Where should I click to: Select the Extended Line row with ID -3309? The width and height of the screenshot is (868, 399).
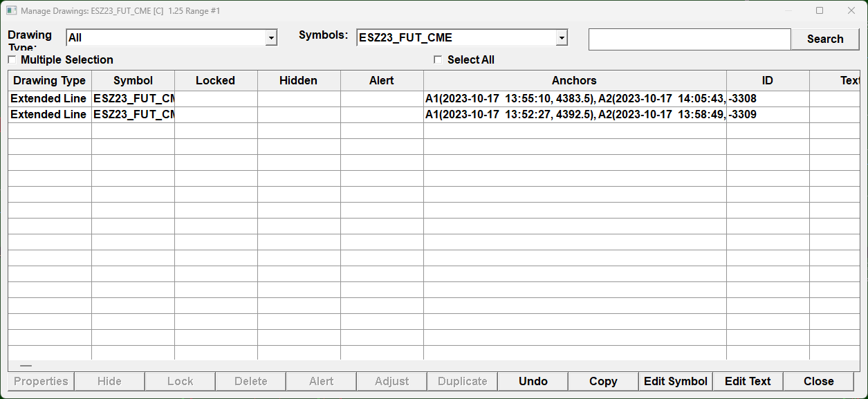click(48, 115)
